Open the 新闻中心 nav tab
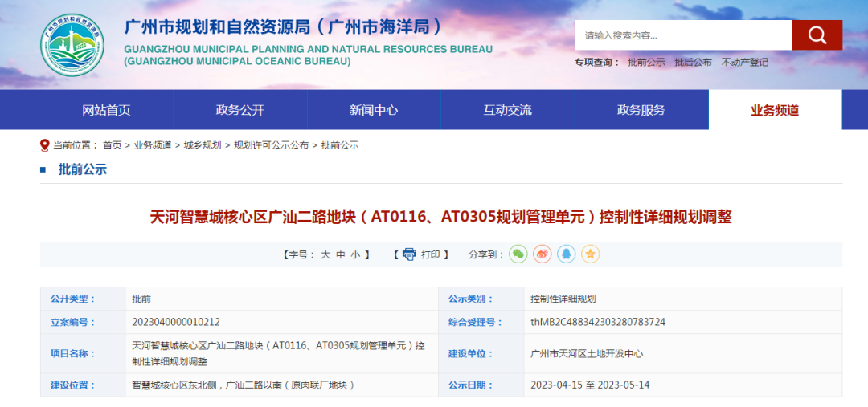 click(x=374, y=110)
